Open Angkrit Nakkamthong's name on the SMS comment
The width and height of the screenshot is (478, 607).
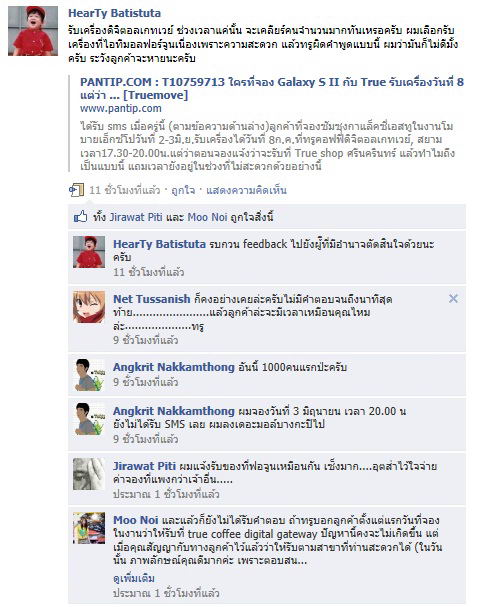coord(174,411)
